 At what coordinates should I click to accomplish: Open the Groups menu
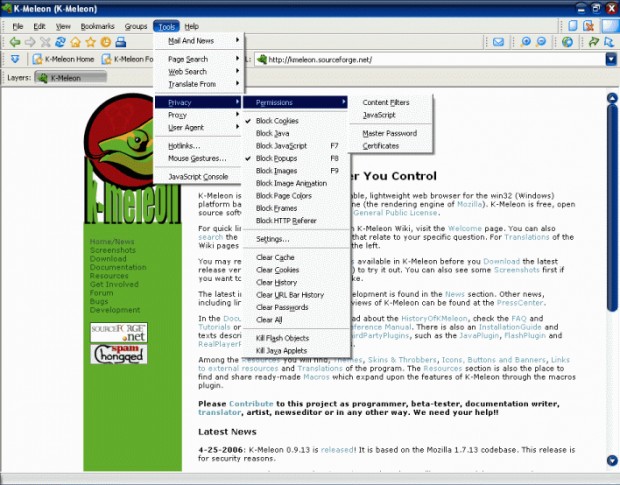[136, 26]
